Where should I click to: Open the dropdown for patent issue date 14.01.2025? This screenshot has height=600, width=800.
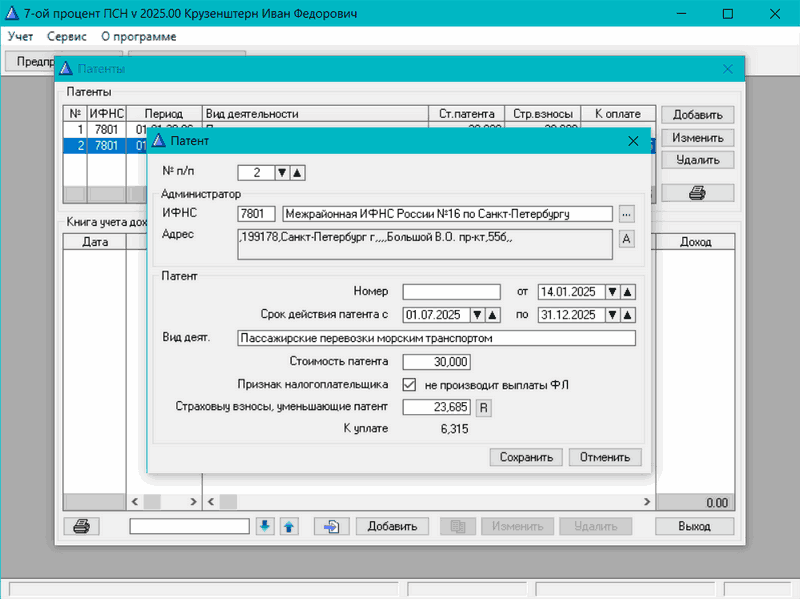[611, 292]
